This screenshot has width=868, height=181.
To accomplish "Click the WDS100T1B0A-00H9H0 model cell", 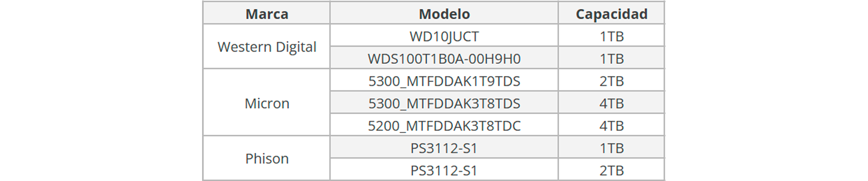I will click(444, 59).
